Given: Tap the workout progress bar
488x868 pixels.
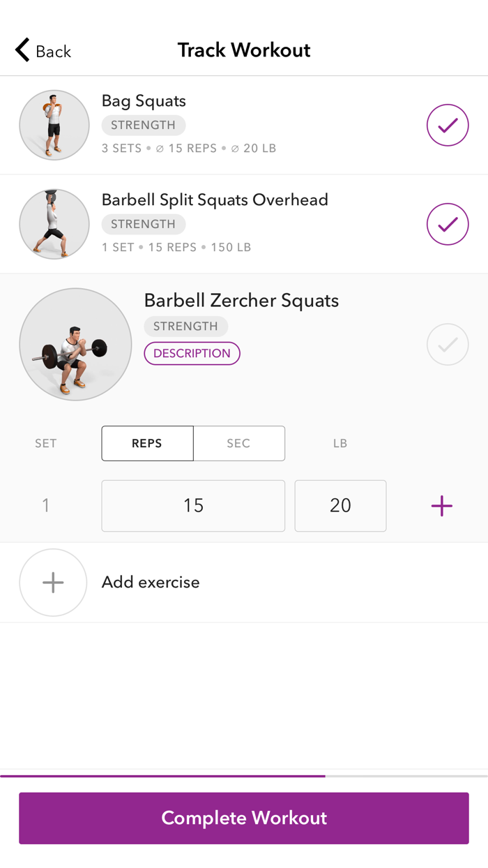Looking at the screenshot, I should click(244, 775).
